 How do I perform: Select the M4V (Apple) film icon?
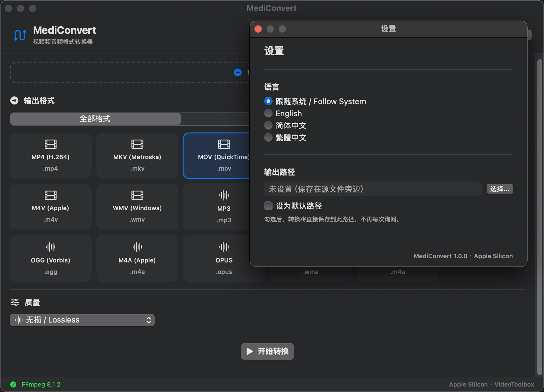(x=50, y=195)
